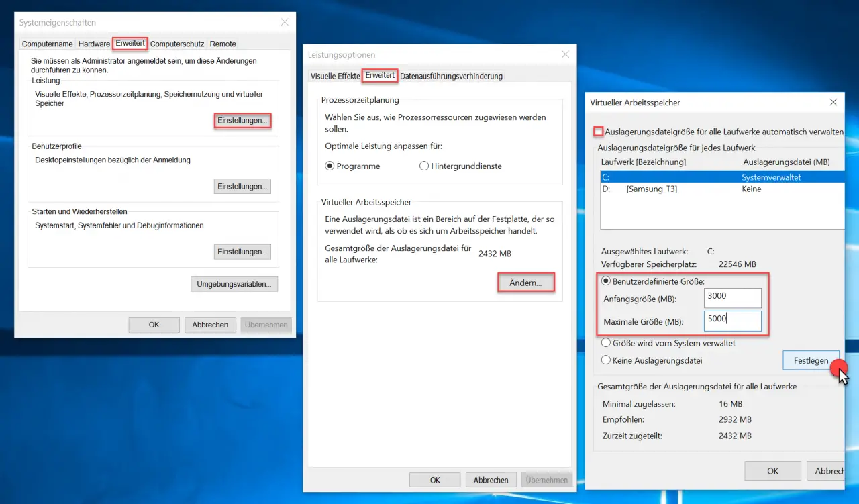
Task: Select Keine Auslagerungsdatei
Action: (x=605, y=360)
